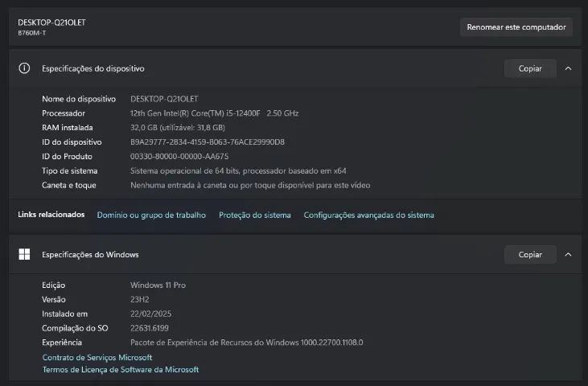Image resolution: width=588 pixels, height=386 pixels.
Task: Click the Tipo de sistema label
Action: (x=69, y=171)
